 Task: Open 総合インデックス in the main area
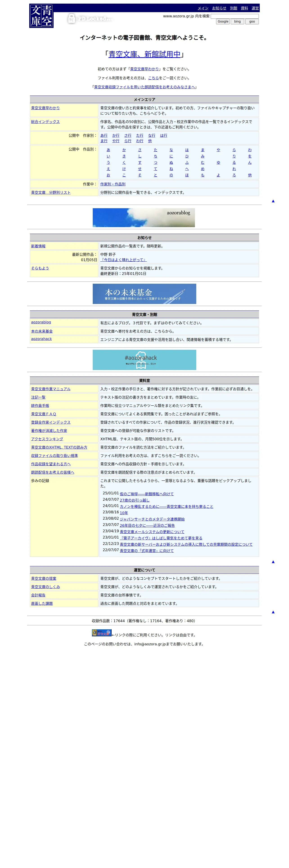[45, 122]
